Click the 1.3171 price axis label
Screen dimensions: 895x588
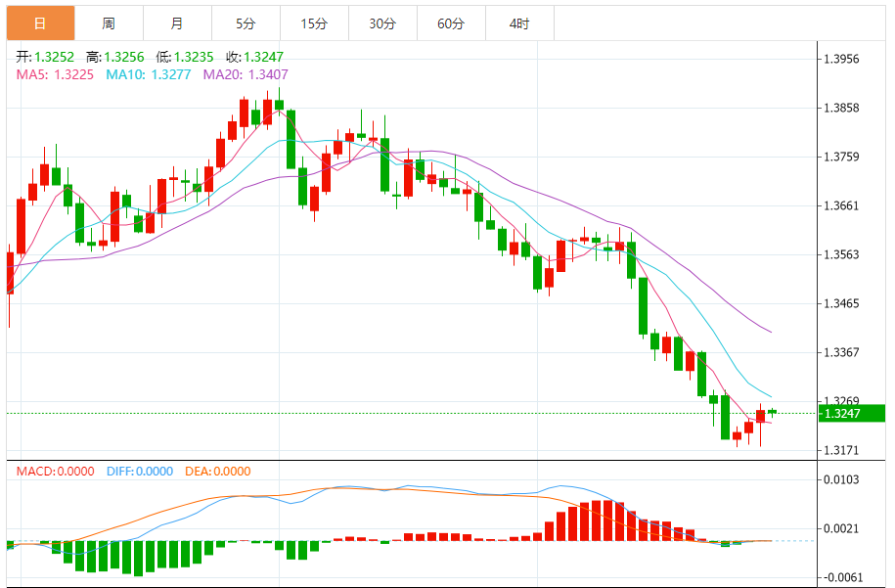tap(841, 450)
